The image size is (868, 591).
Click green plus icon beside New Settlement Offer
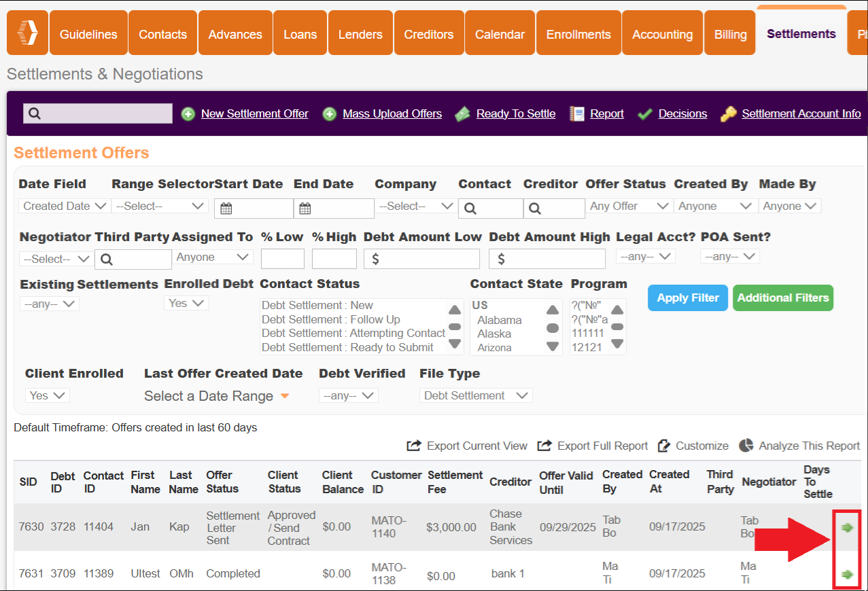pyautogui.click(x=188, y=114)
